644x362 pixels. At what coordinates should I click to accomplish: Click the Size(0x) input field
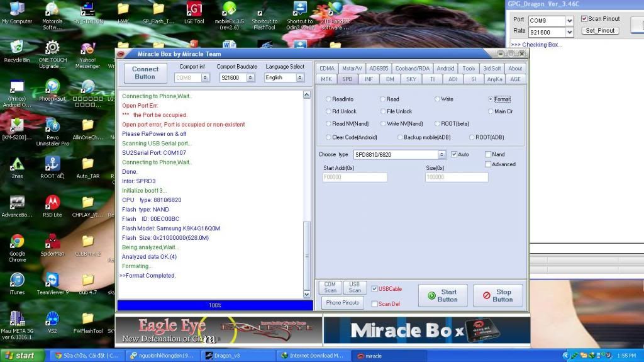point(457,178)
